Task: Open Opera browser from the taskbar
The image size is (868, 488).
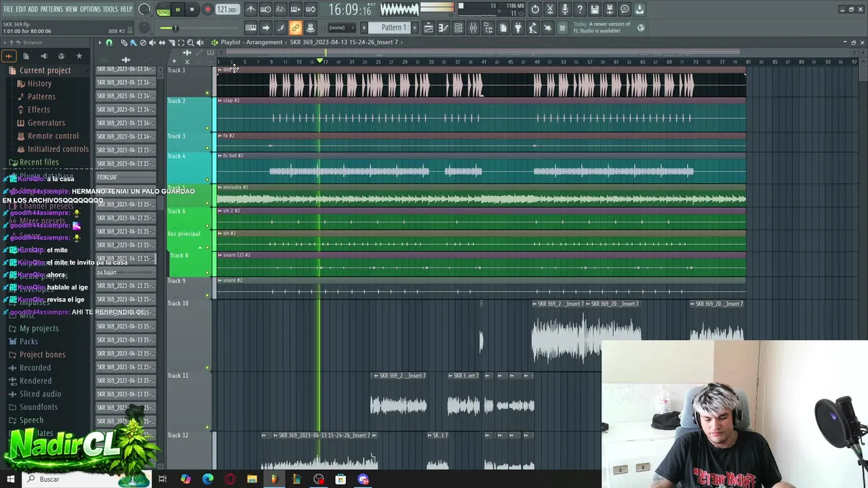Action: tap(231, 479)
